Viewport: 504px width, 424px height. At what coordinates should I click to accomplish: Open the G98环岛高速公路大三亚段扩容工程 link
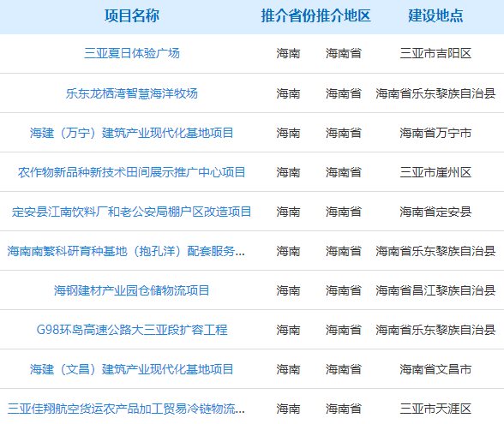[x=132, y=330]
